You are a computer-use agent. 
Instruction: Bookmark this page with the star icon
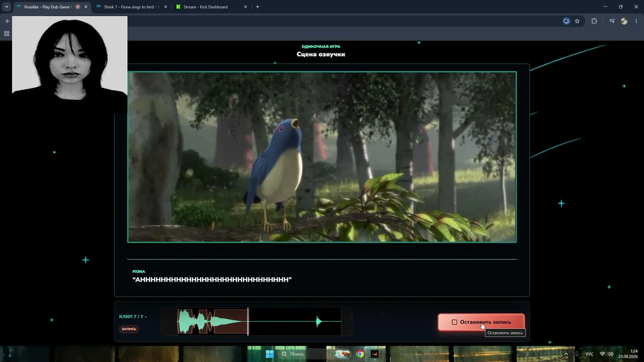(577, 21)
